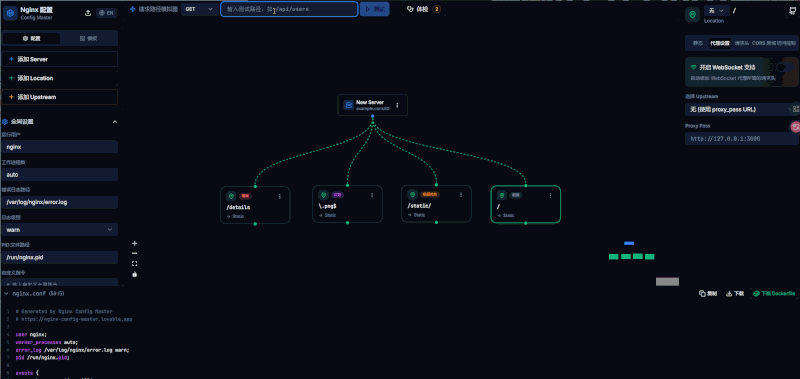The image size is (800, 379).
Task: Click the 添加 Location button
Action: [x=60, y=78]
